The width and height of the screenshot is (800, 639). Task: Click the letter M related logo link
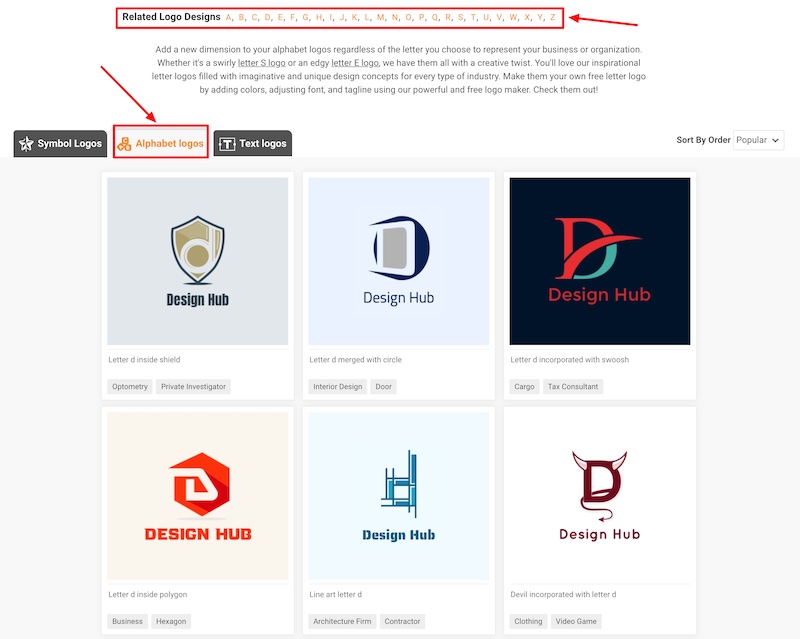pos(380,17)
